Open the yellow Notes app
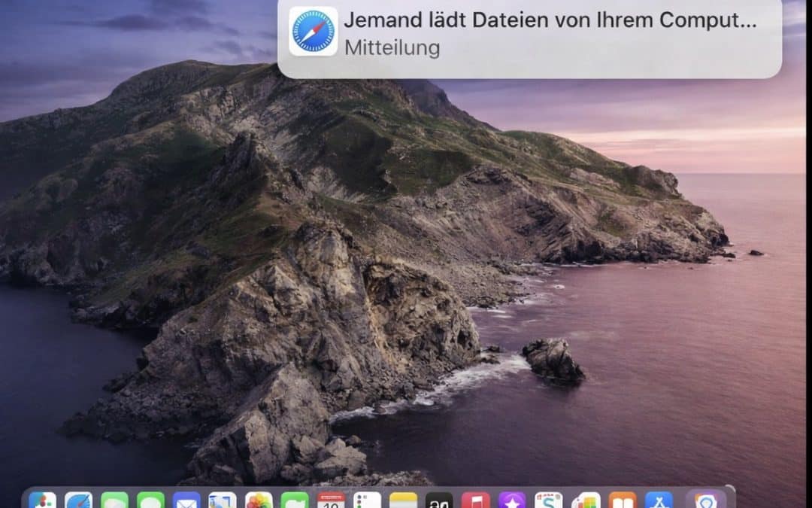812x508 pixels. click(404, 500)
